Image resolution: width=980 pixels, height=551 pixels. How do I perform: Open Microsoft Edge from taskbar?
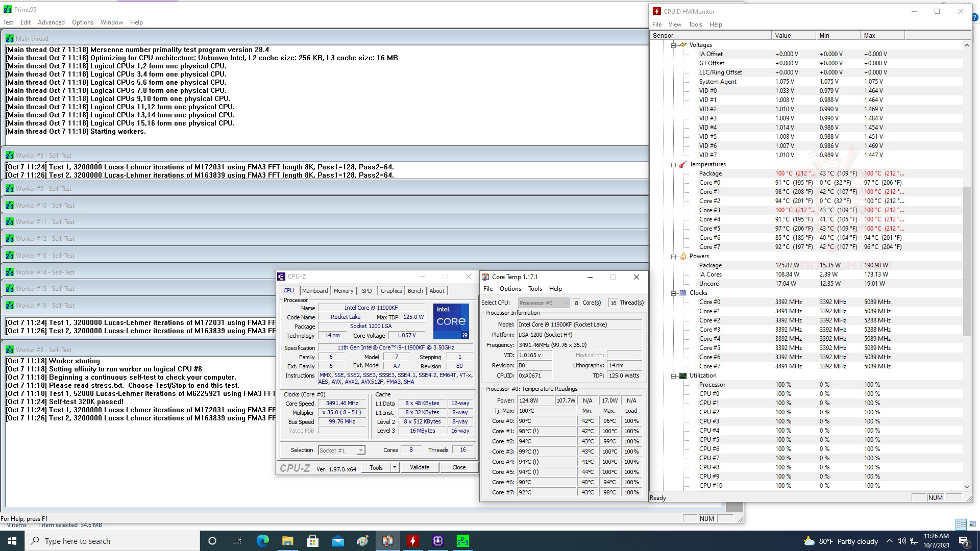(262, 541)
